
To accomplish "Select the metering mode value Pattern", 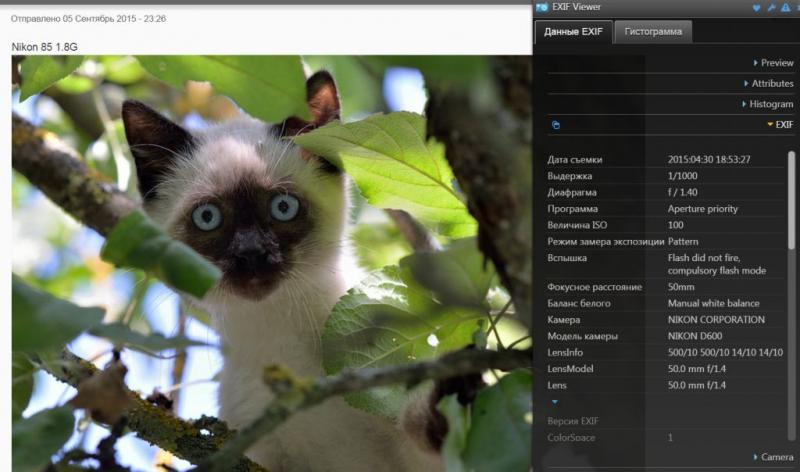I will pos(683,241).
